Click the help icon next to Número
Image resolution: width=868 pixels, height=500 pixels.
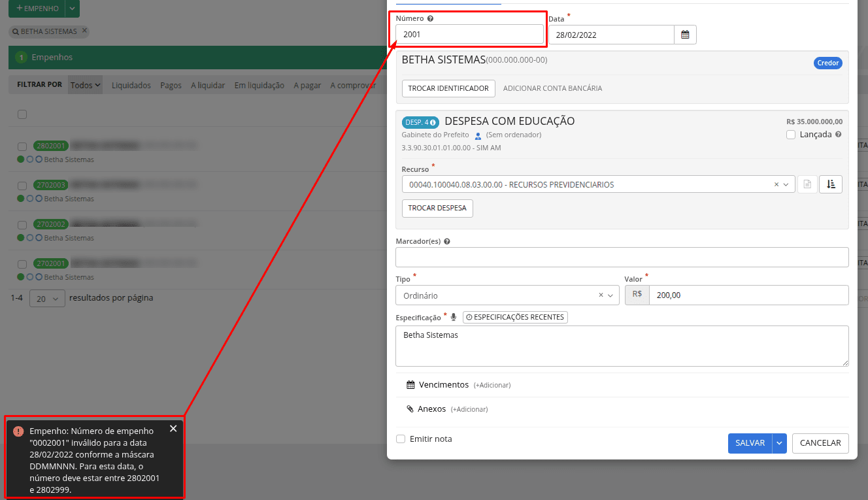430,19
